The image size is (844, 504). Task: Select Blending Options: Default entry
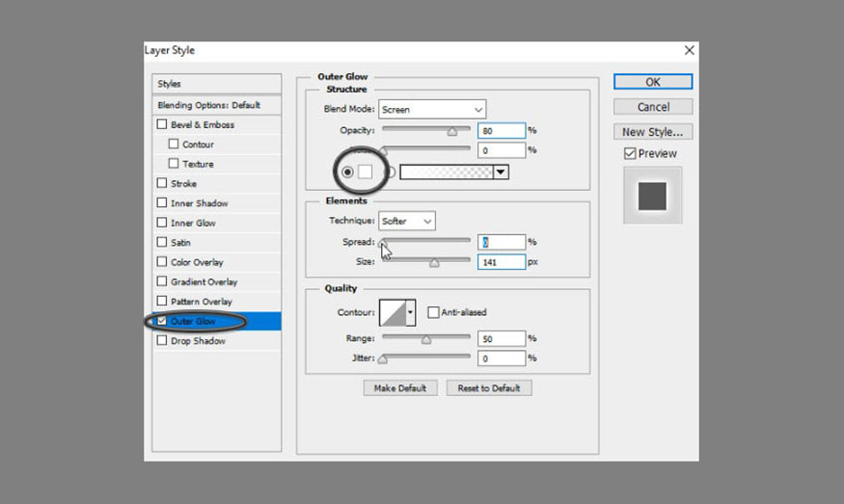coord(216,105)
